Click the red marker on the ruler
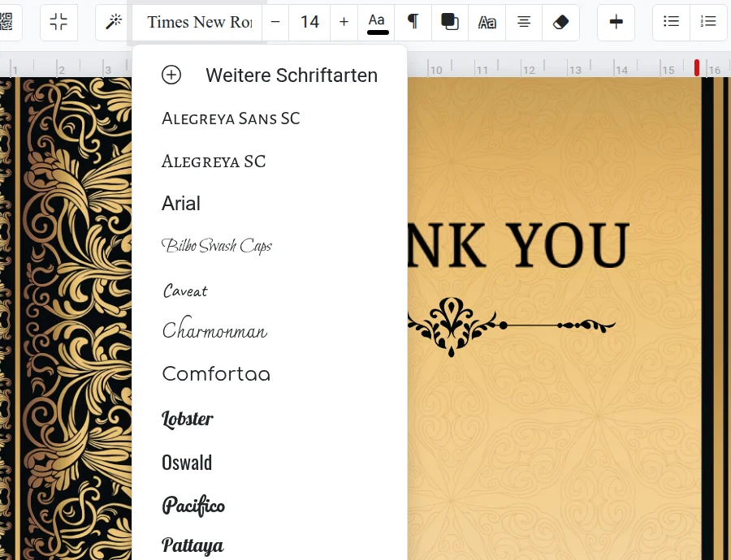The height and width of the screenshot is (560, 731). 697,67
